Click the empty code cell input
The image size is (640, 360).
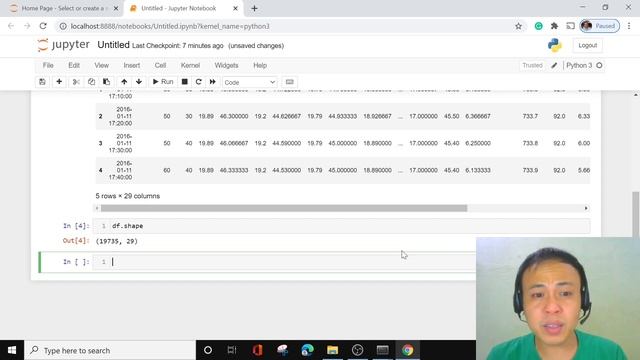click(x=284, y=262)
